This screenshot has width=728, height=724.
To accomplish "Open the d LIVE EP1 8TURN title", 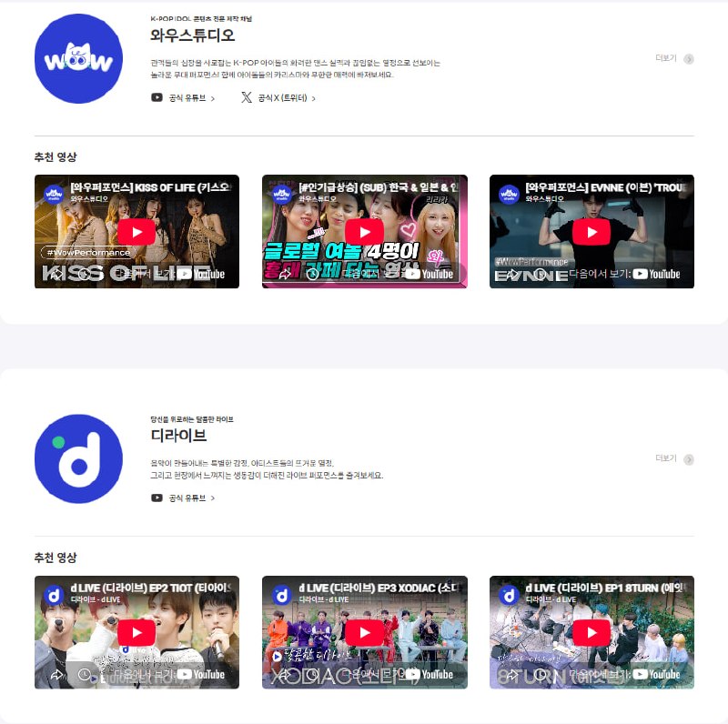I will (x=606, y=588).
